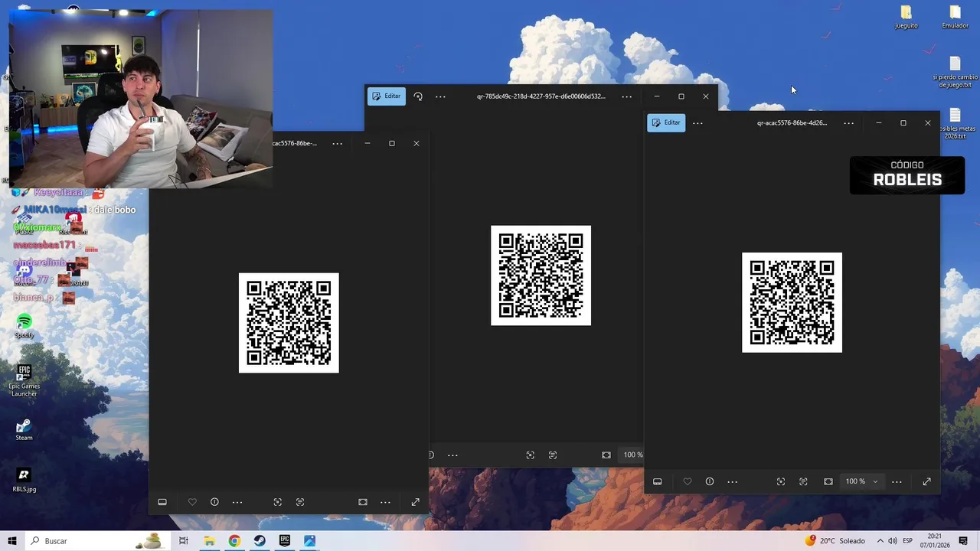Favorite the image in right window
The image size is (980, 551).
click(x=688, y=481)
